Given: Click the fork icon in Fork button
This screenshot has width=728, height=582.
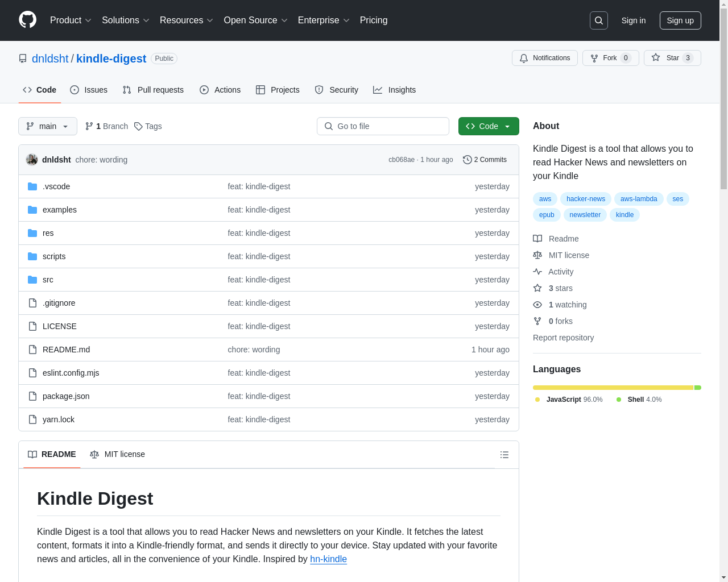Looking at the screenshot, I should (594, 58).
